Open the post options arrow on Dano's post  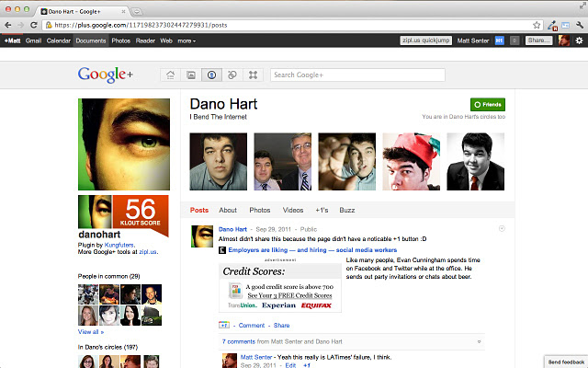tap(502, 228)
